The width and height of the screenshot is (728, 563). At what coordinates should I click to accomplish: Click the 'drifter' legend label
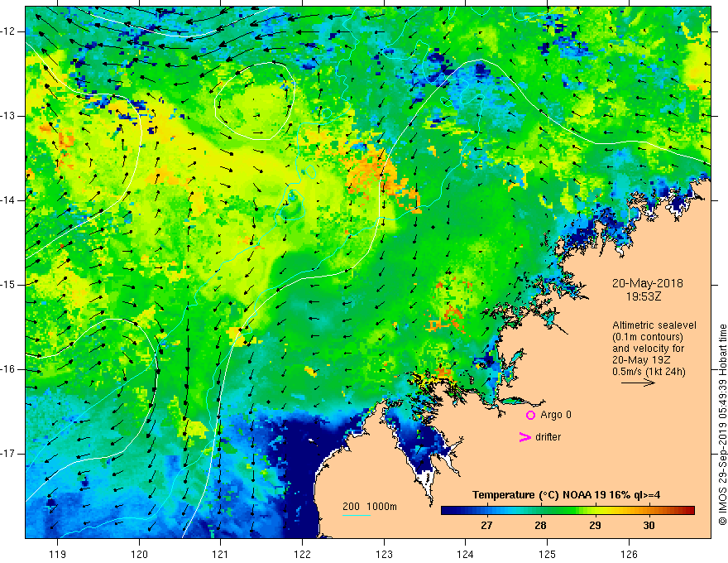548,437
